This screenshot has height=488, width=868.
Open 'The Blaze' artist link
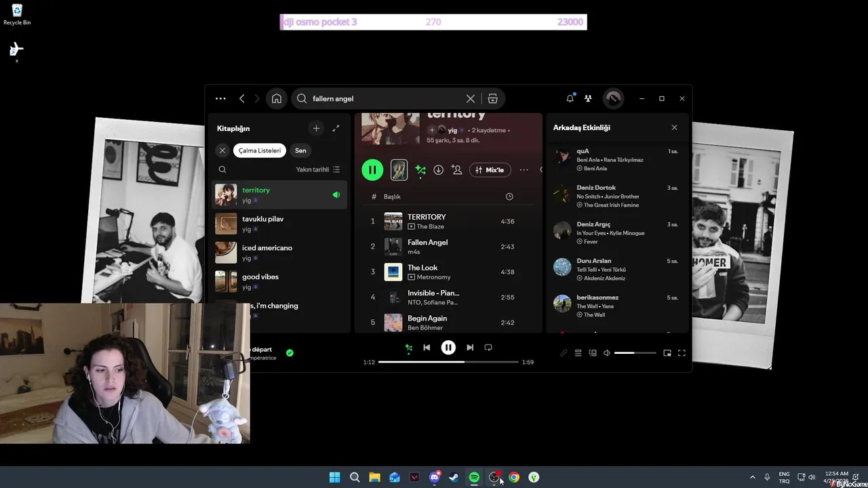[x=431, y=226]
